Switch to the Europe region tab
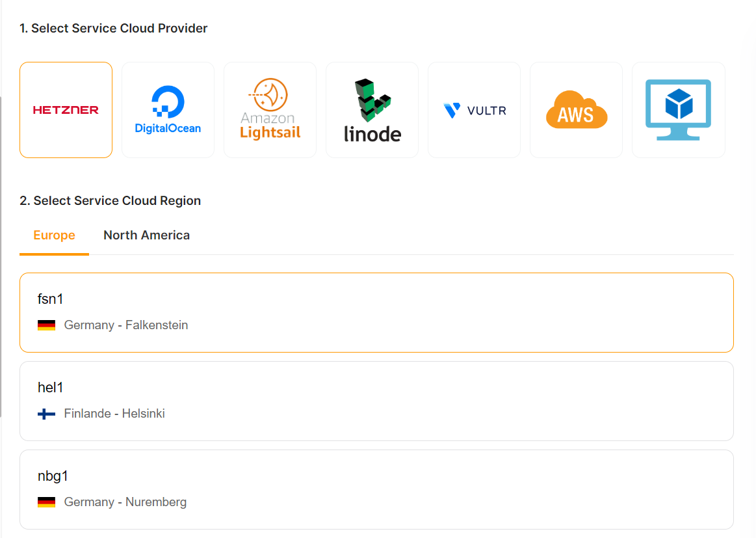Screen dimensions: 756x538 [54, 235]
